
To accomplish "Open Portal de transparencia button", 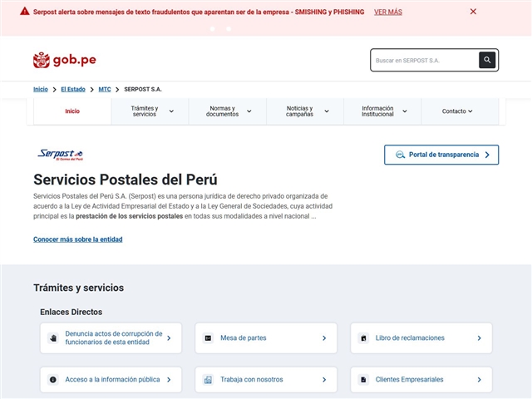I will click(441, 155).
